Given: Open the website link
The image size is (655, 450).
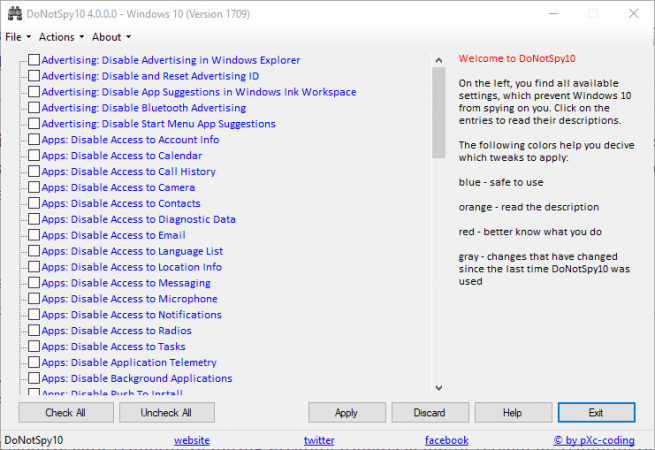Looking at the screenshot, I should (192, 440).
